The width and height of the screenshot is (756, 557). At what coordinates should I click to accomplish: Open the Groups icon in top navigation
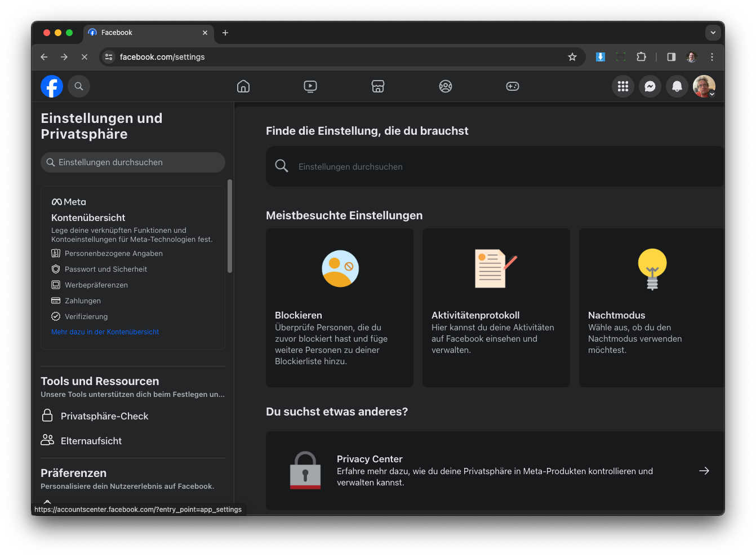click(446, 86)
